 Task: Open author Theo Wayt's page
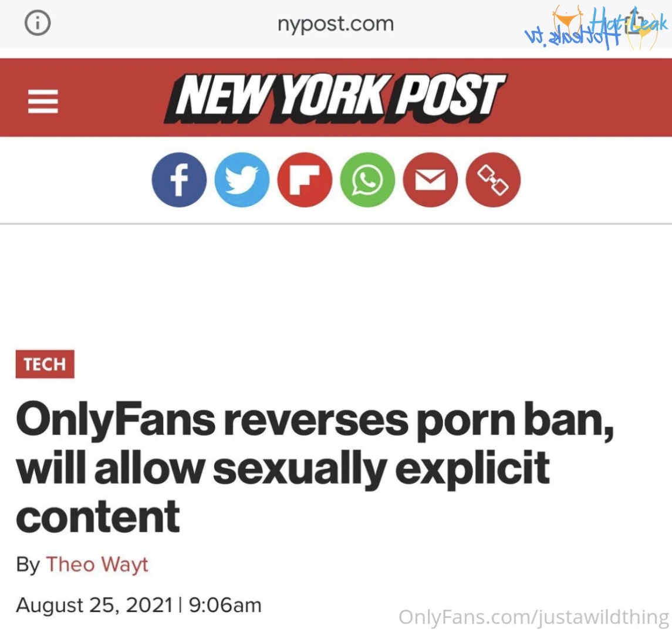[97, 565]
